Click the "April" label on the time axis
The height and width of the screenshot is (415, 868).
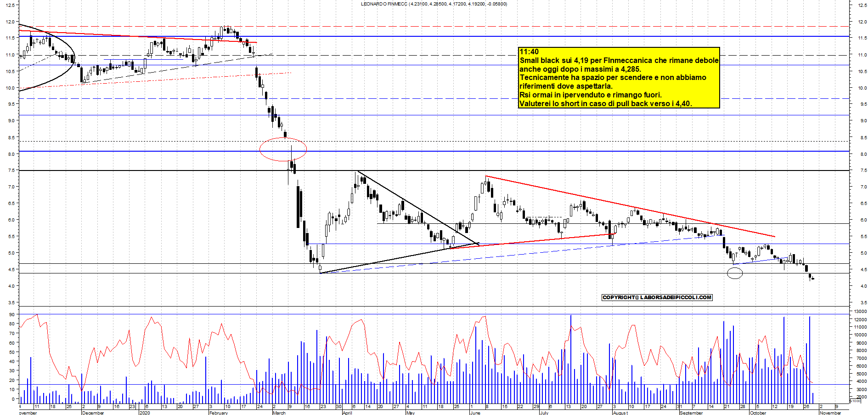coord(347,413)
